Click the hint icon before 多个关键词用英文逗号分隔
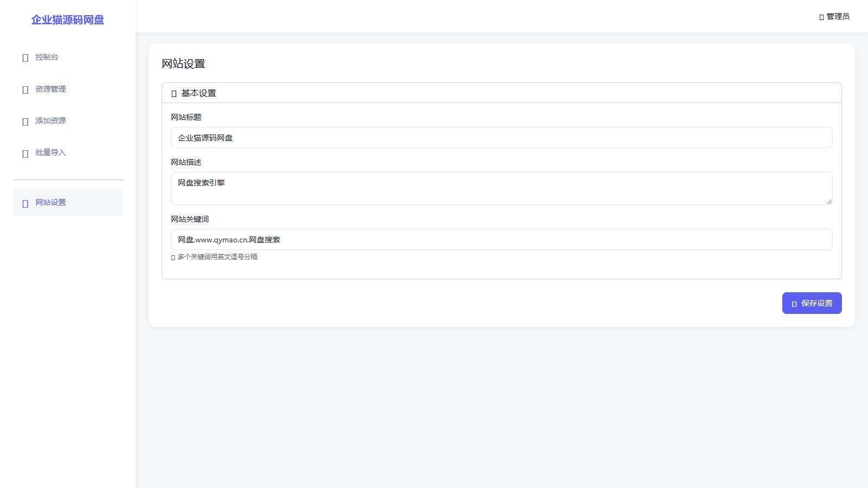The height and width of the screenshot is (488, 868). [173, 258]
